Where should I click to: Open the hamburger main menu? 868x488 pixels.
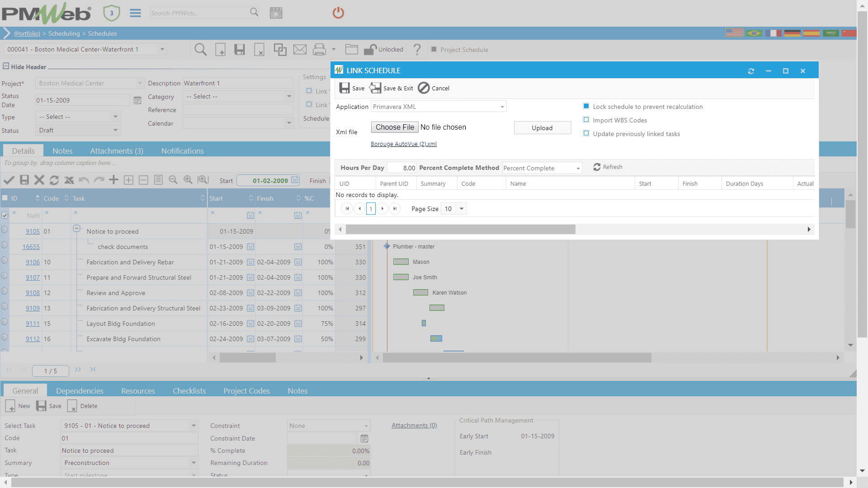point(135,13)
